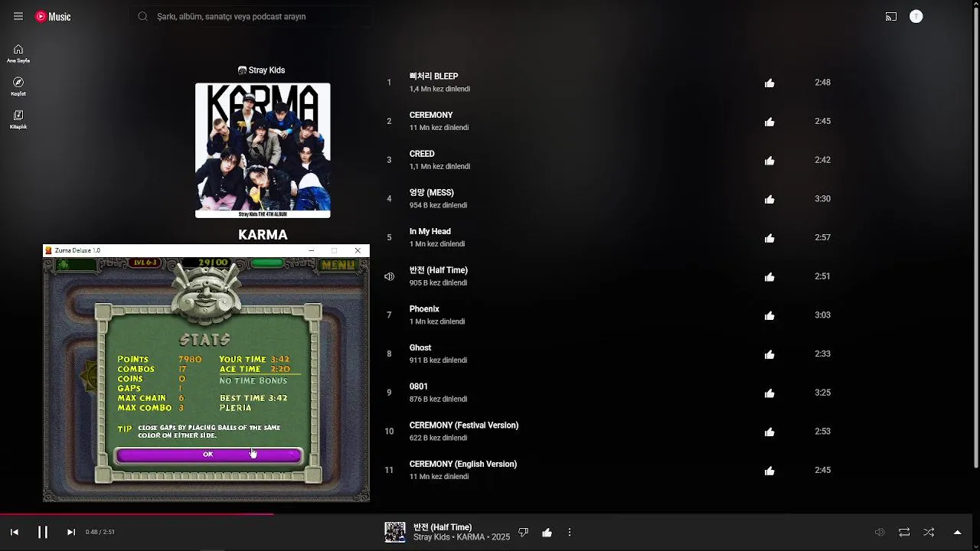
Task: Select the track Ghost
Action: coord(420,347)
